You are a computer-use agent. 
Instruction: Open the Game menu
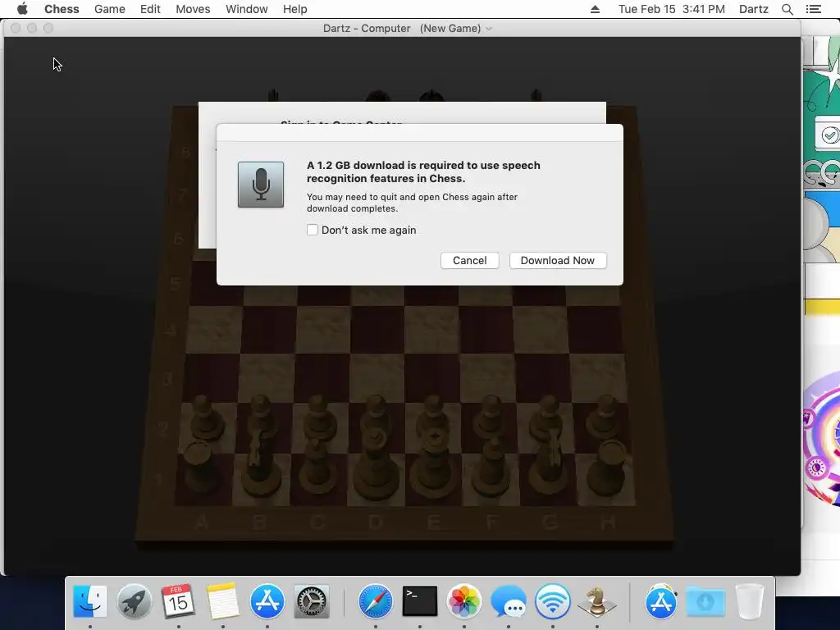[x=109, y=9]
